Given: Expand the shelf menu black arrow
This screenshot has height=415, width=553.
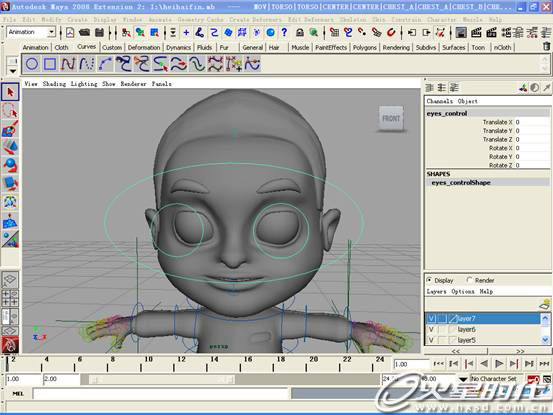Looking at the screenshot, I should [x=13, y=71].
